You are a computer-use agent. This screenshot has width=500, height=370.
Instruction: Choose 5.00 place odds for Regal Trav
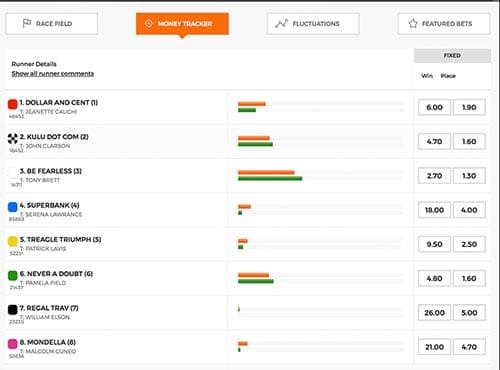click(x=469, y=313)
